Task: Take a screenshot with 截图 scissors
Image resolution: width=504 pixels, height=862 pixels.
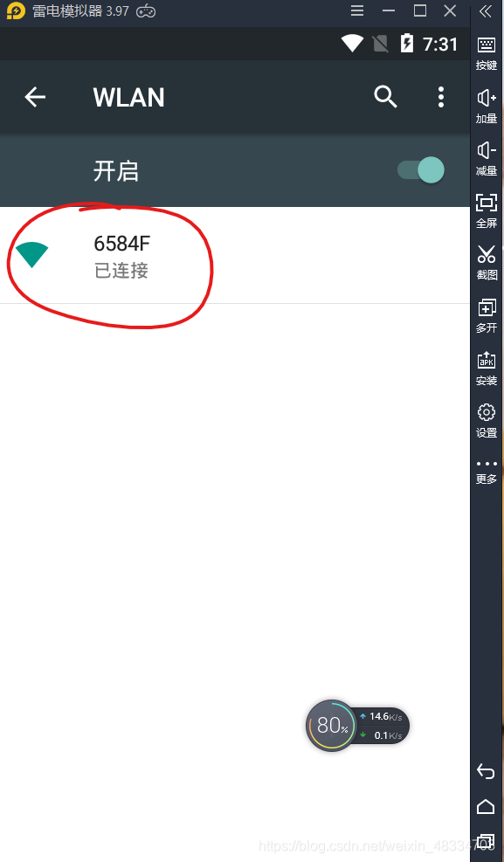Action: [x=487, y=263]
